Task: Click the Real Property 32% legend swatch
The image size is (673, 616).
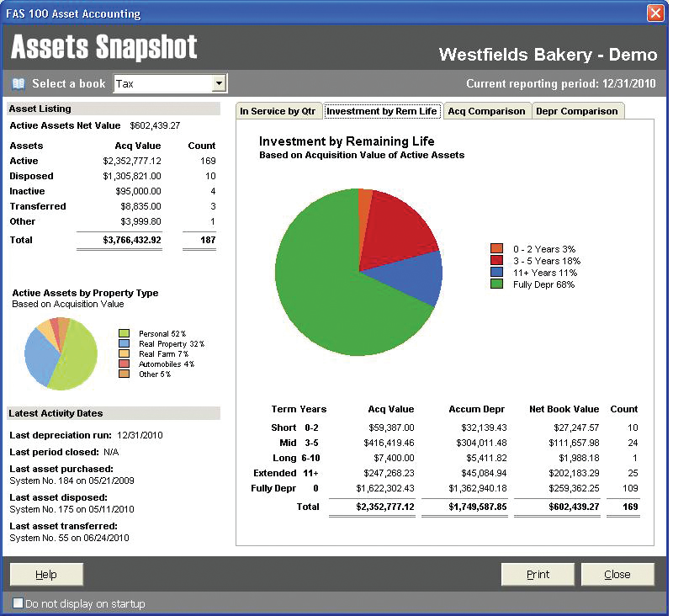Action: point(124,343)
